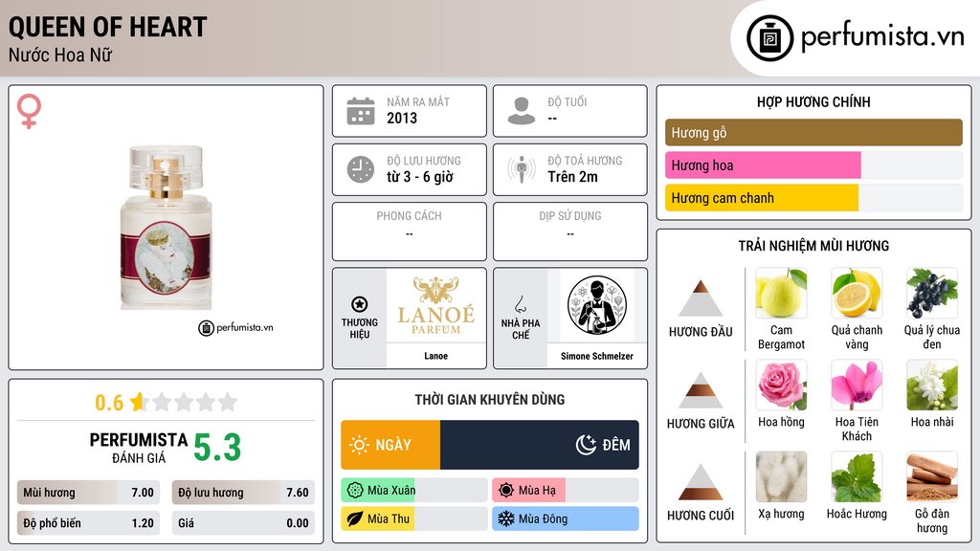980x551 pixels.
Task: Click the sillage icon for Độ toả hương
Action: tap(522, 169)
